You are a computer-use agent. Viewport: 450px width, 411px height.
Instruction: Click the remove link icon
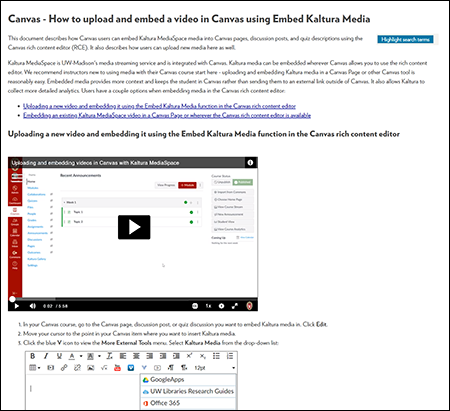coord(77,368)
